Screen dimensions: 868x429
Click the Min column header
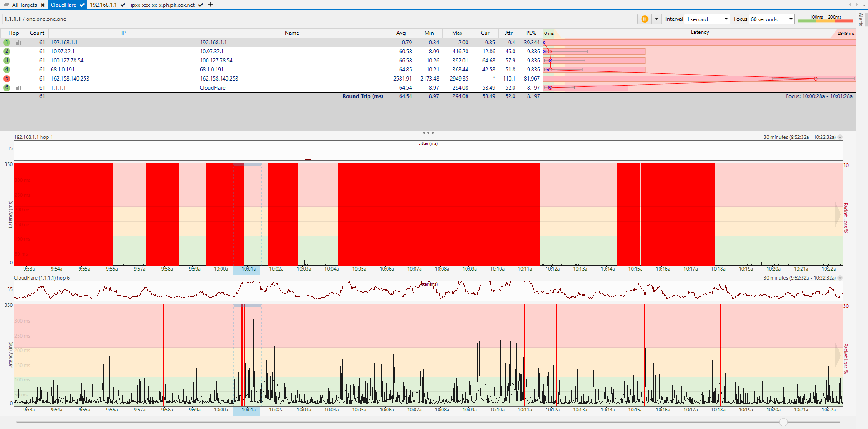point(429,33)
